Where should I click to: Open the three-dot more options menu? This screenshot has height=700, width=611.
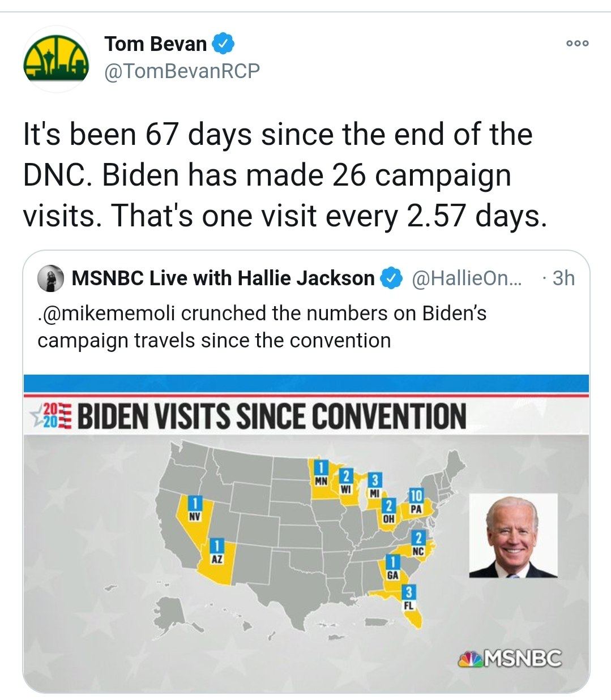577,43
